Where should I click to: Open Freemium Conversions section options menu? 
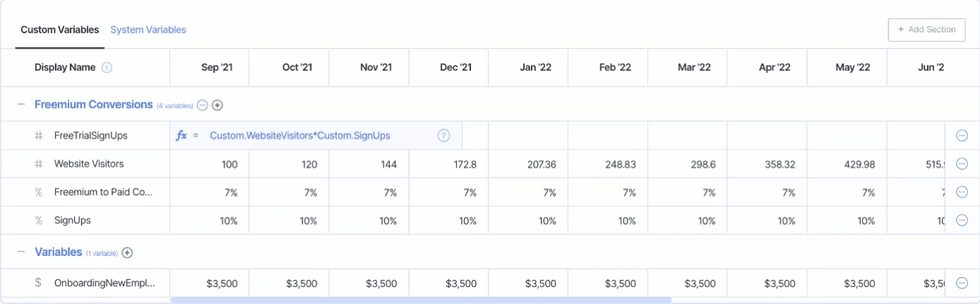[202, 105]
